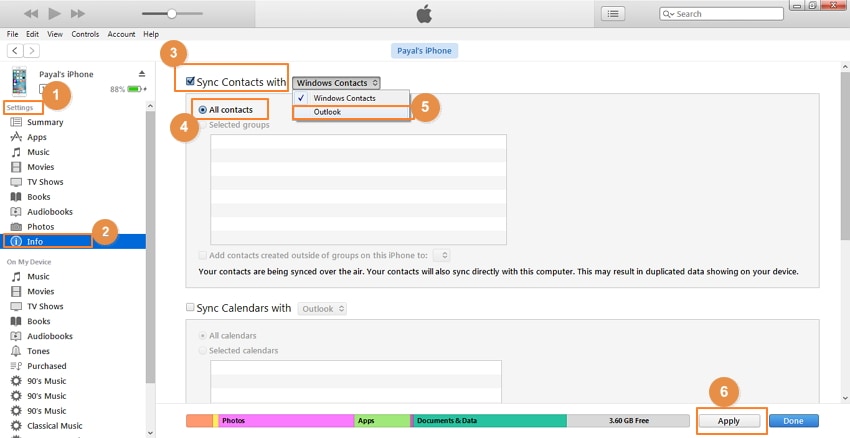Select Audiobooks under On My Device
This screenshot has width=850, height=438.
[50, 336]
